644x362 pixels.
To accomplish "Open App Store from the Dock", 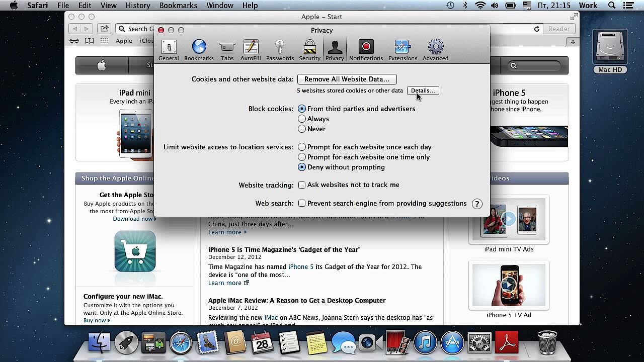I will (x=452, y=343).
